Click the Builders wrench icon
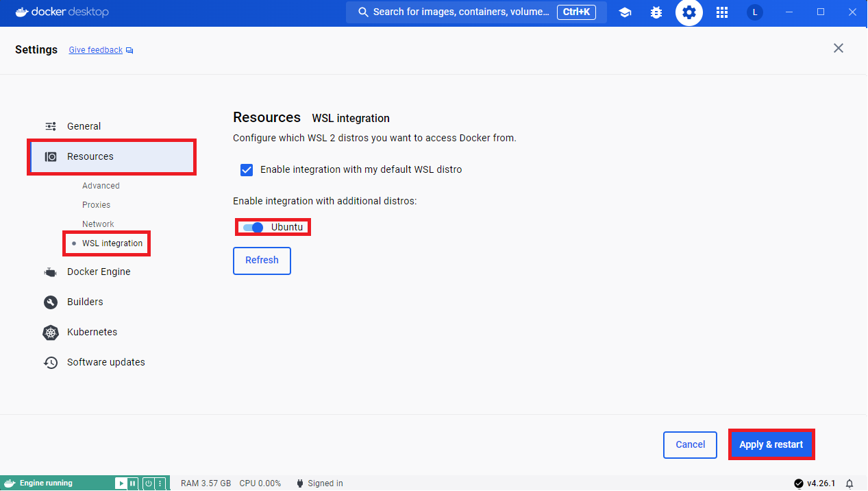 [x=51, y=302]
